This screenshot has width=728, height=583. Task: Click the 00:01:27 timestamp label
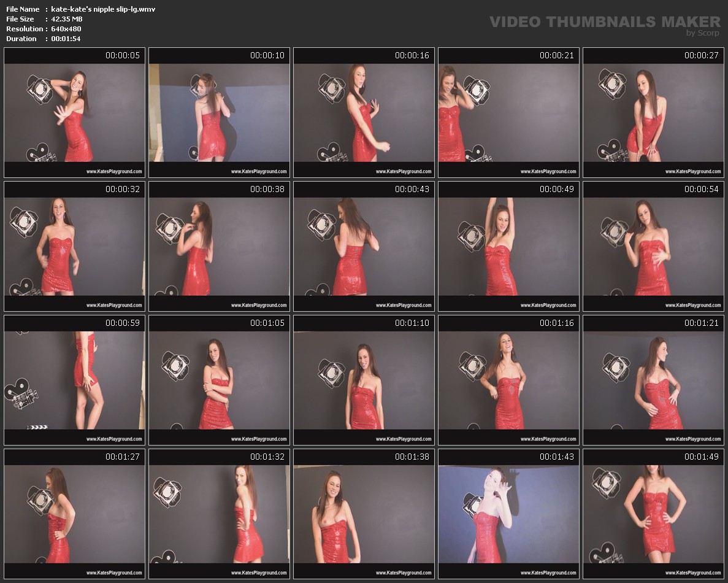click(122, 457)
